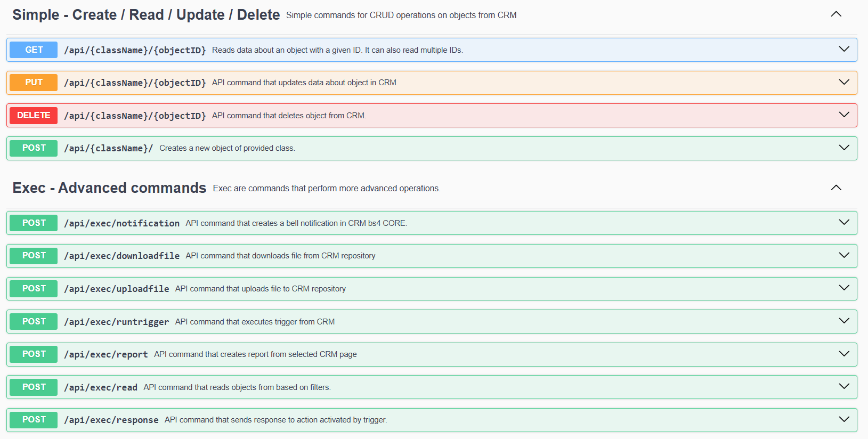Click text 'Reads data about an object with a given ID'
868x439 pixels.
click(x=287, y=50)
